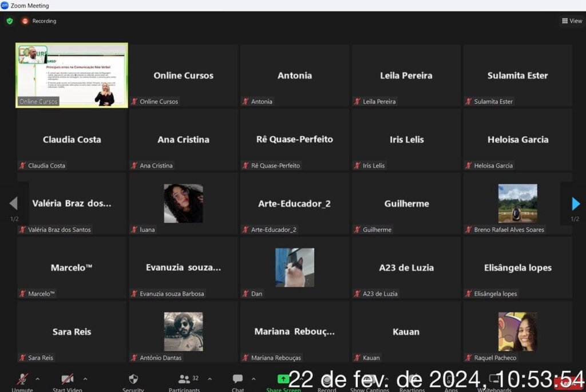The image size is (586, 392).
Task: Click the Unmute microphone icon
Action: pyautogui.click(x=22, y=379)
